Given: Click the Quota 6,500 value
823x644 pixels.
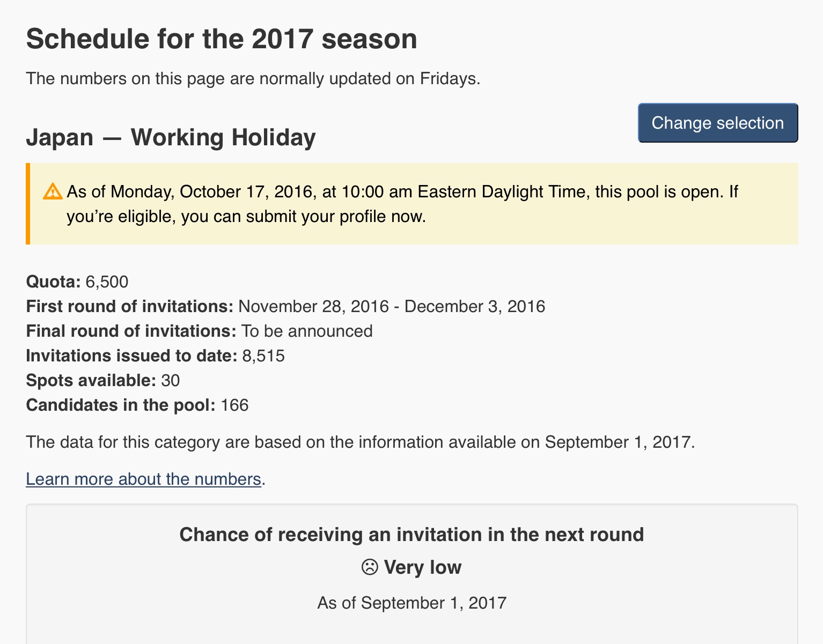Looking at the screenshot, I should [107, 282].
